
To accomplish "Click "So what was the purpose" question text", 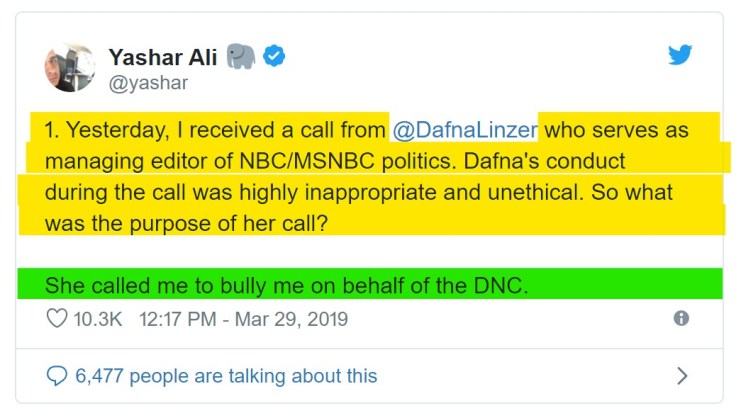I will 630,190.
